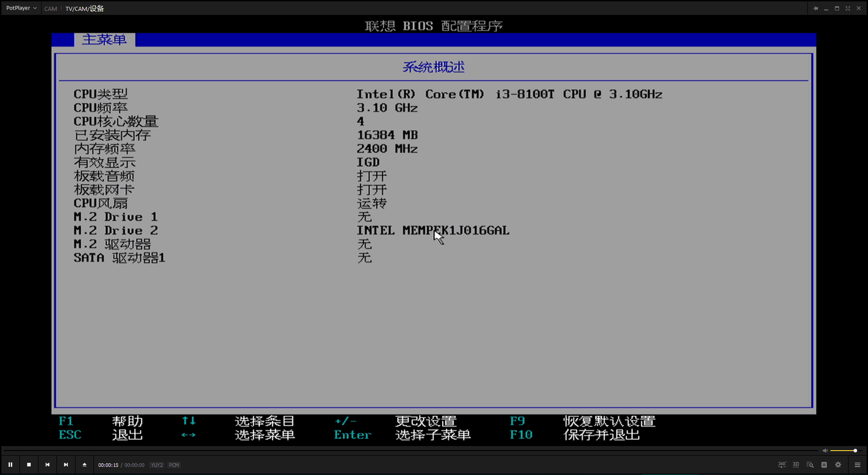Click the fullscreen button in title bar
Screen dimensions: 868x475
(x=848, y=8)
